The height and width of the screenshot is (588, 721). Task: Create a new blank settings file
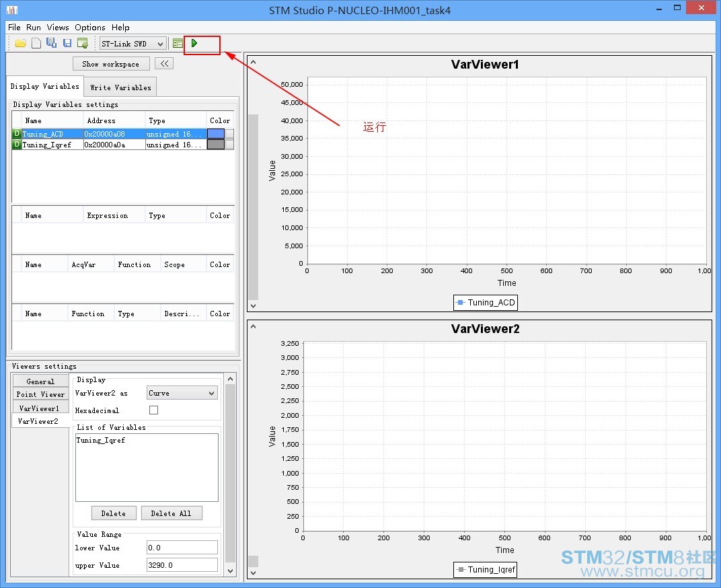[36, 43]
